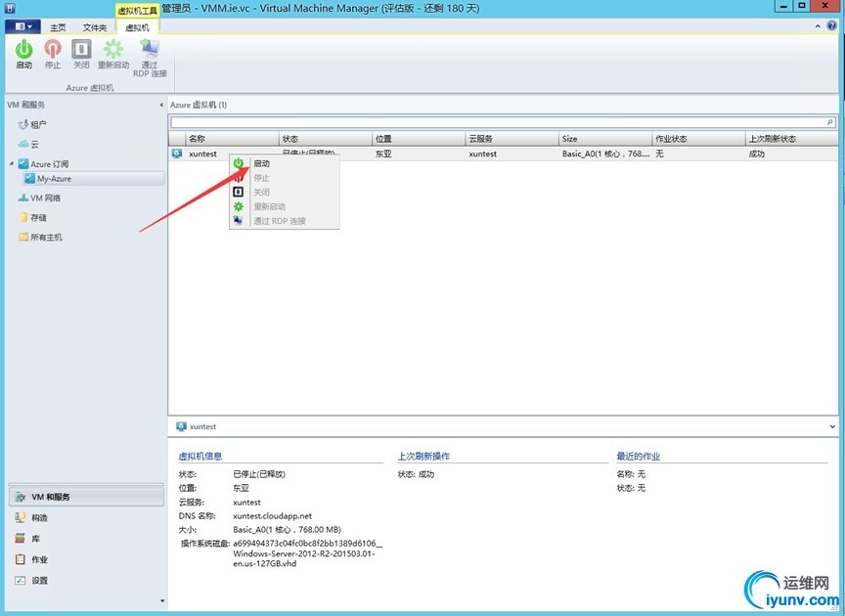The image size is (845, 616).
Task: Choose 重新启动 from the context menu
Action: [285, 206]
